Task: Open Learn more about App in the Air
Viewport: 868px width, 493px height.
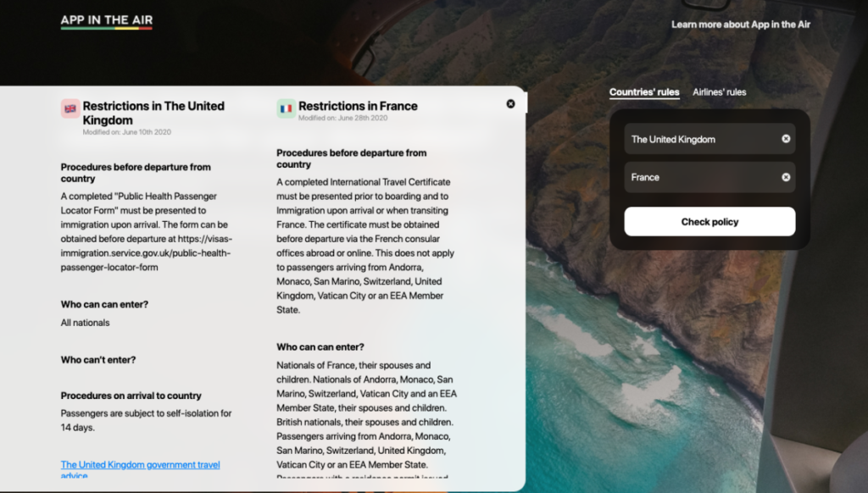Action: (x=741, y=25)
